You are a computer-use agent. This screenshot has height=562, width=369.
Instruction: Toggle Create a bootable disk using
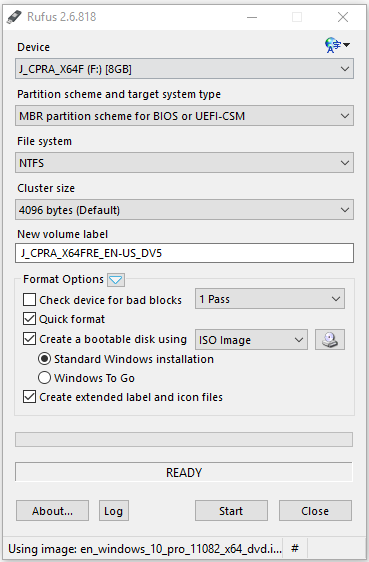29,339
